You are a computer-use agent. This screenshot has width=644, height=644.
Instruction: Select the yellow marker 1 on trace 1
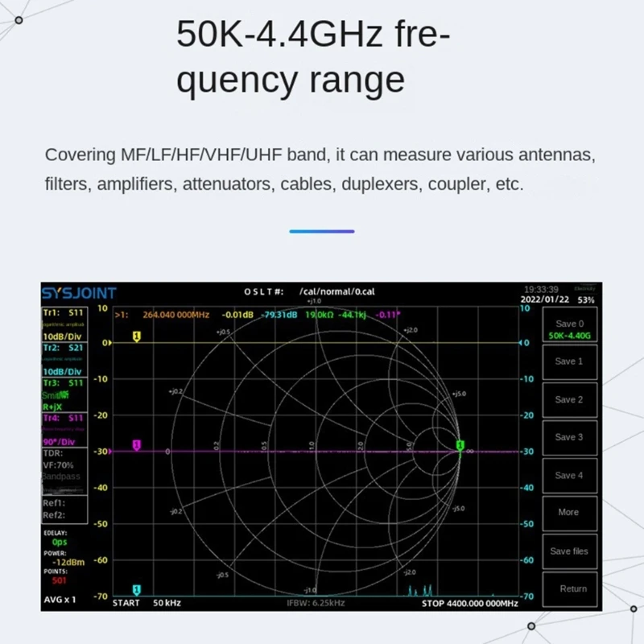137,336
